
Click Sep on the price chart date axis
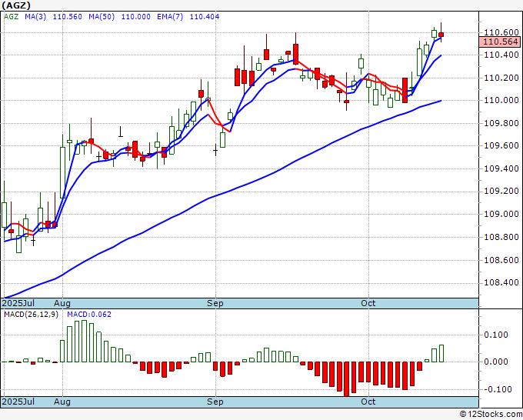215,303
